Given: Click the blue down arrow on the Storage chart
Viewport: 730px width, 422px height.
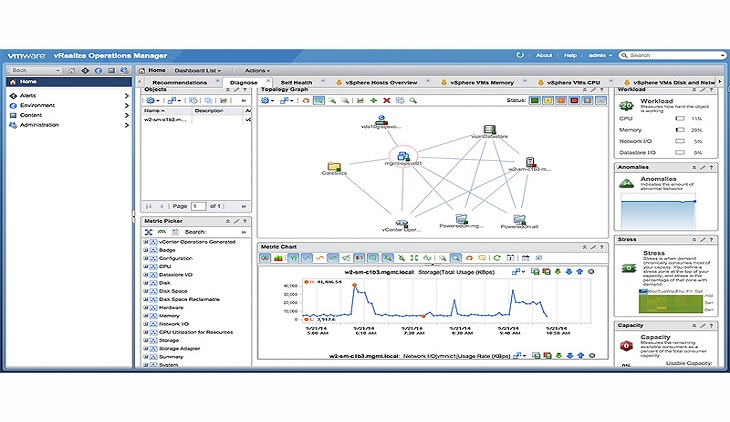Looking at the screenshot, I should pos(568,272).
